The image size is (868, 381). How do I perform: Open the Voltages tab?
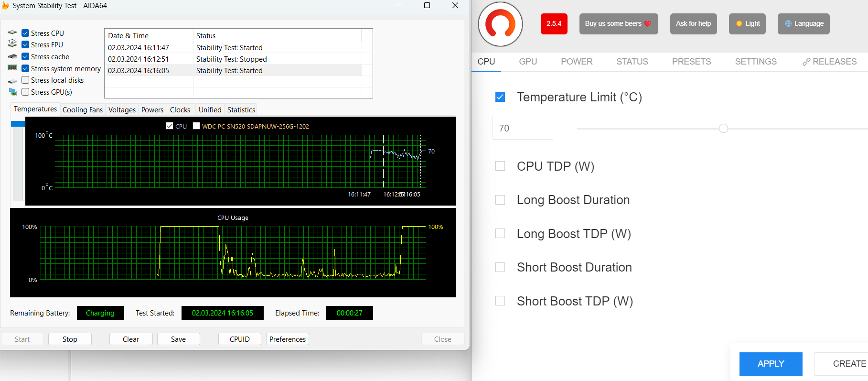pos(122,110)
